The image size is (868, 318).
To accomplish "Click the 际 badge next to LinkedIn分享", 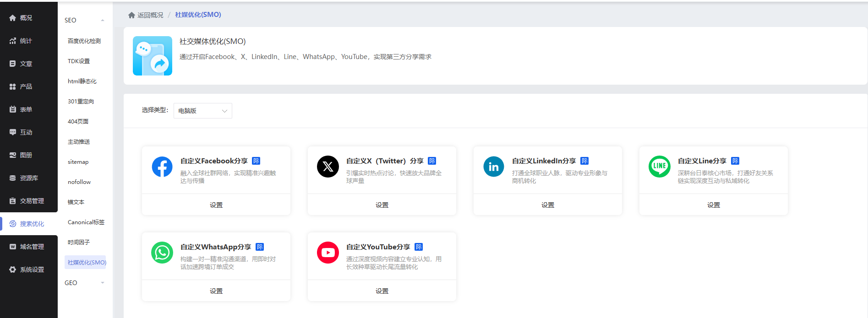I will (x=584, y=161).
